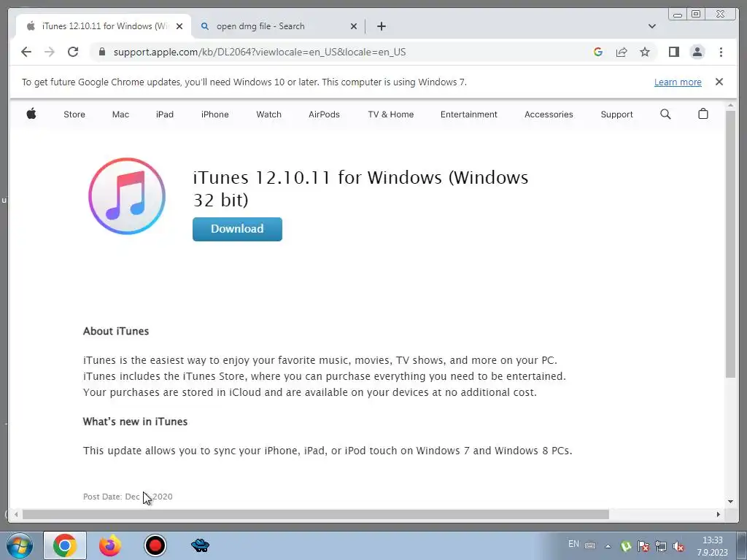This screenshot has width=747, height=560.
Task: Show hidden system tray icons
Action: point(608,546)
